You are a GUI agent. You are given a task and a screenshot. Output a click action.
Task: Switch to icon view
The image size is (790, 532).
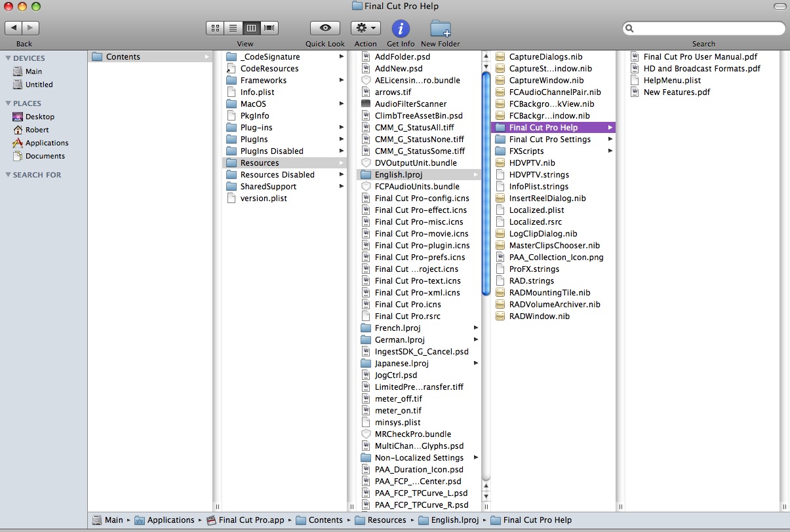point(215,28)
